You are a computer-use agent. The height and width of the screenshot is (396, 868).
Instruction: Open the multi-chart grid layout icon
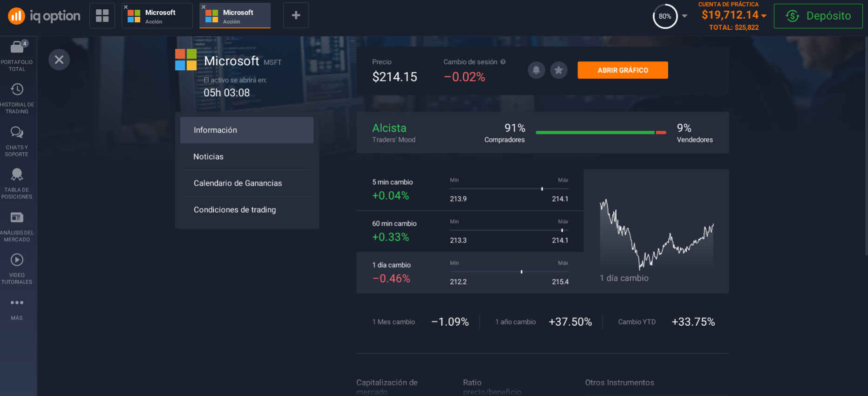coord(102,15)
